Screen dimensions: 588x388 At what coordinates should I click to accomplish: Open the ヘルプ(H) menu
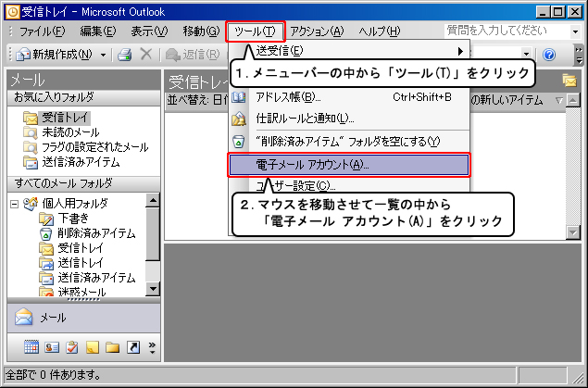[379, 31]
